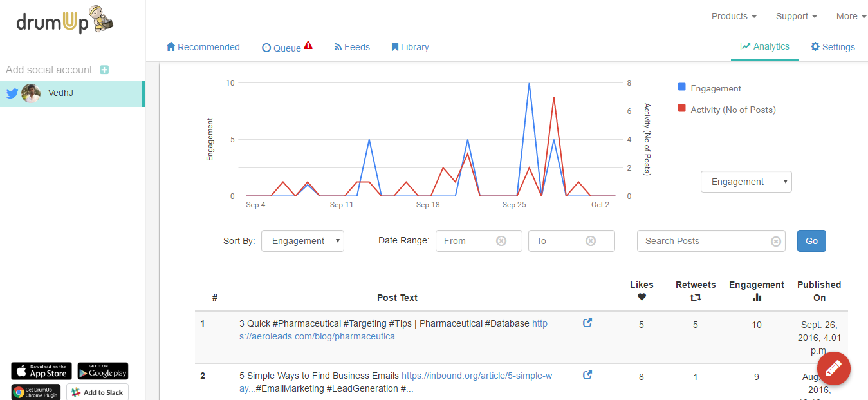The image size is (868, 400).
Task: Expand the Products menu
Action: (x=734, y=16)
